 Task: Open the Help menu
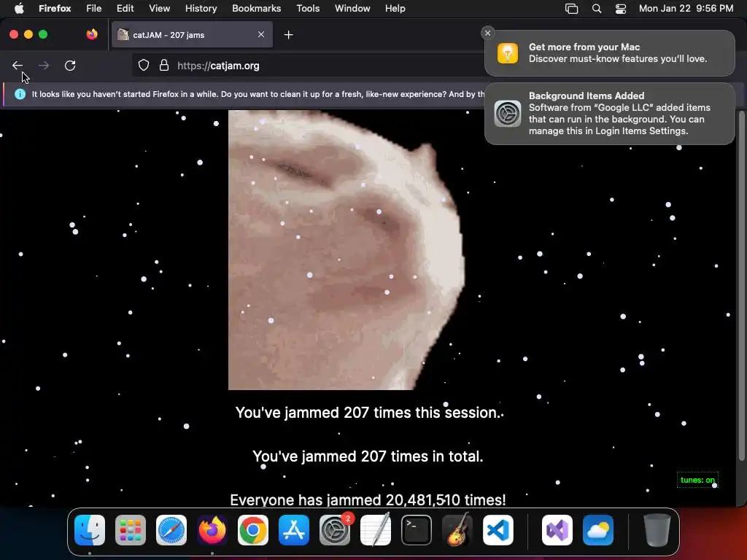[395, 8]
